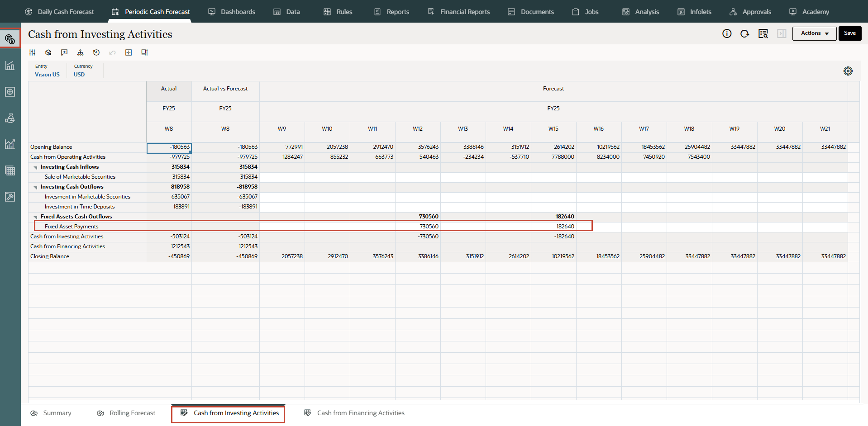This screenshot has height=426, width=868.
Task: Open the Actions dropdown menu
Action: 814,33
